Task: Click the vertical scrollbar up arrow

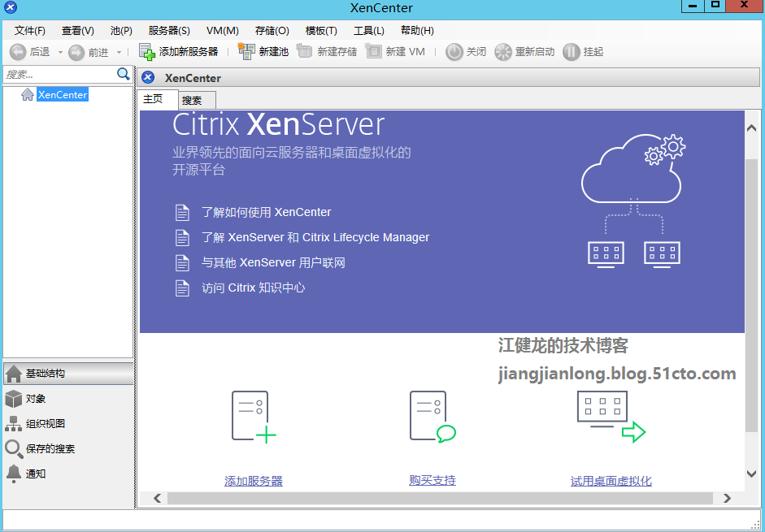Action: [x=751, y=128]
